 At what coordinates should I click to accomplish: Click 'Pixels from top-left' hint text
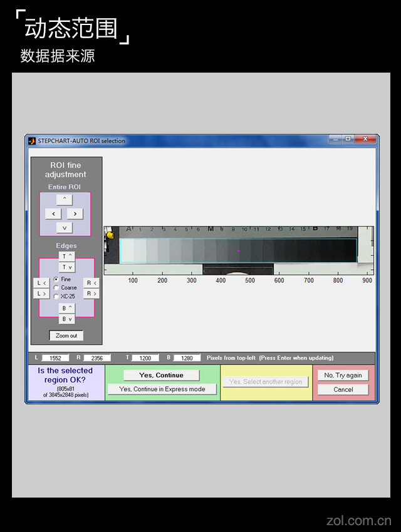231,358
